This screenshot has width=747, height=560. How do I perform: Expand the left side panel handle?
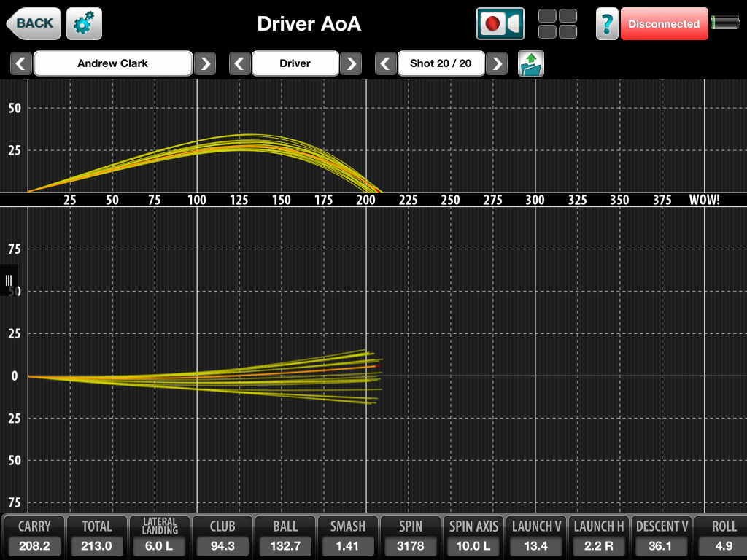tap(9, 281)
